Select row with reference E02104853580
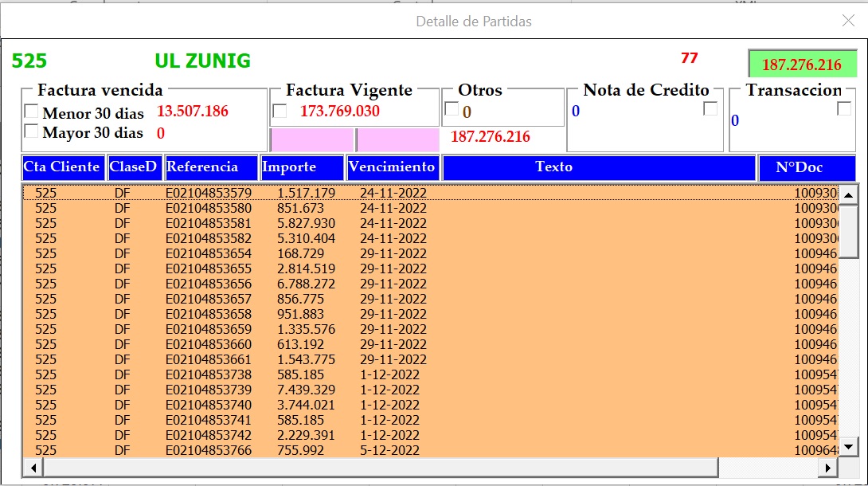The image size is (868, 486). [x=431, y=208]
